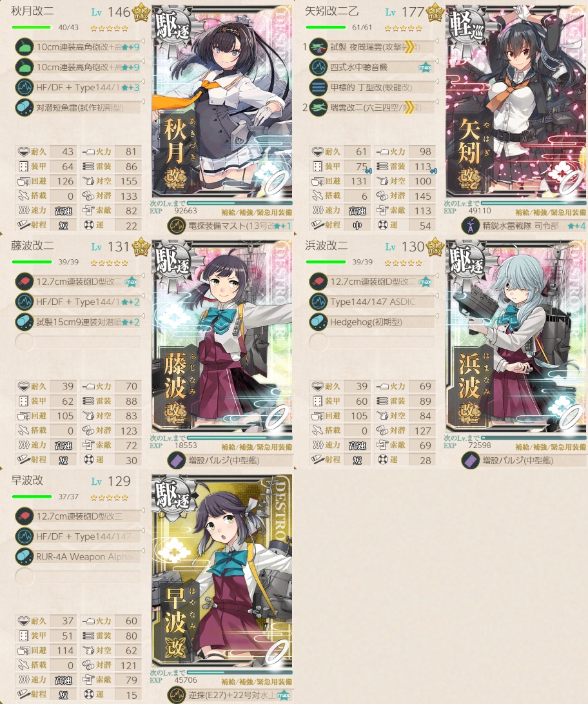Viewport: 588px width, 704px height.
Task: Click Hayanami's RUR-4A Weapon Alpha icon
Action: pos(24,556)
